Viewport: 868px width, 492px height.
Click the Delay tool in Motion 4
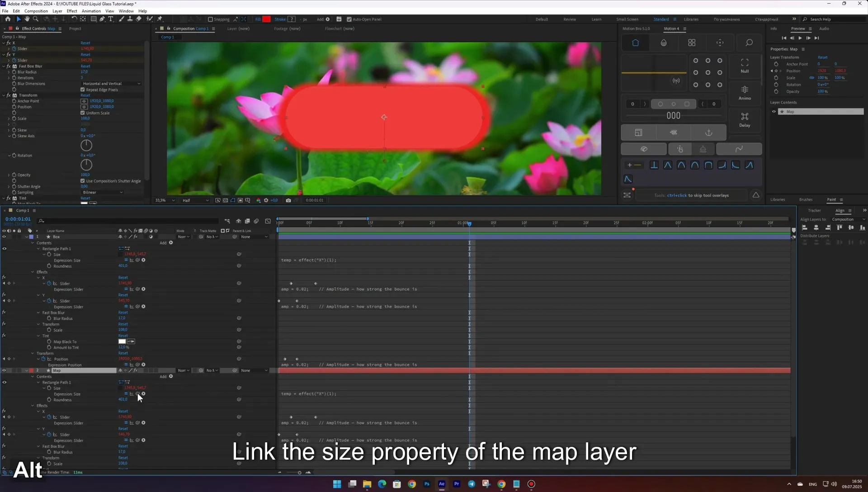[x=745, y=120]
